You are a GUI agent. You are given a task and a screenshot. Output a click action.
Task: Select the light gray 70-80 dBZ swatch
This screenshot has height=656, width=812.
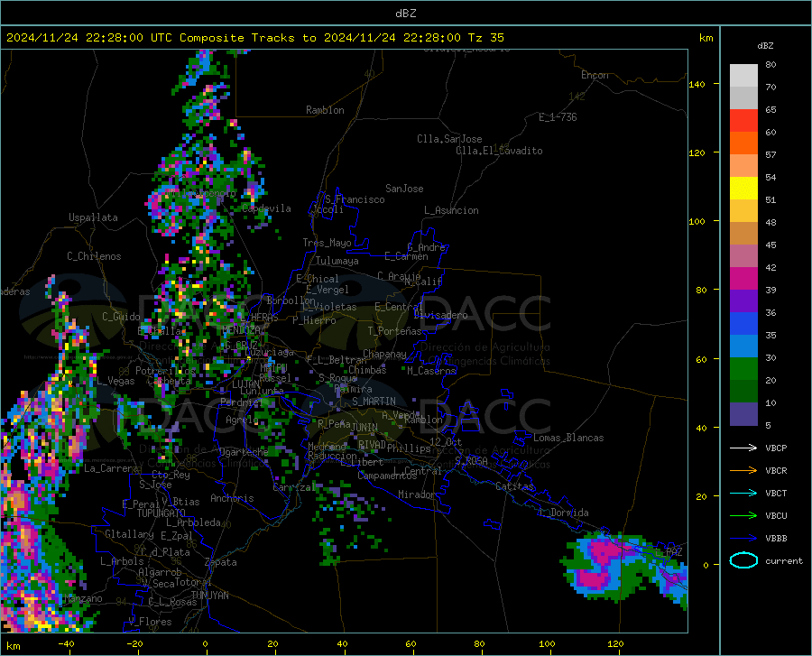[743, 76]
